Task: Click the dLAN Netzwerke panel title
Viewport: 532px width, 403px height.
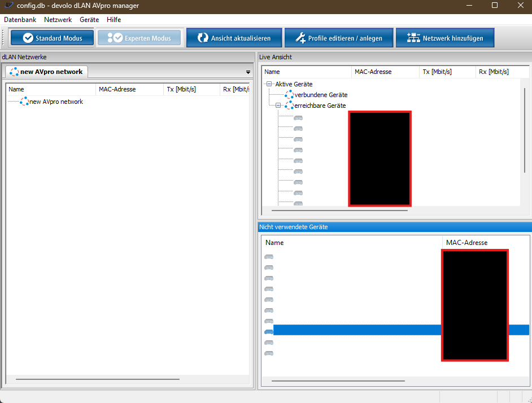Action: click(24, 57)
